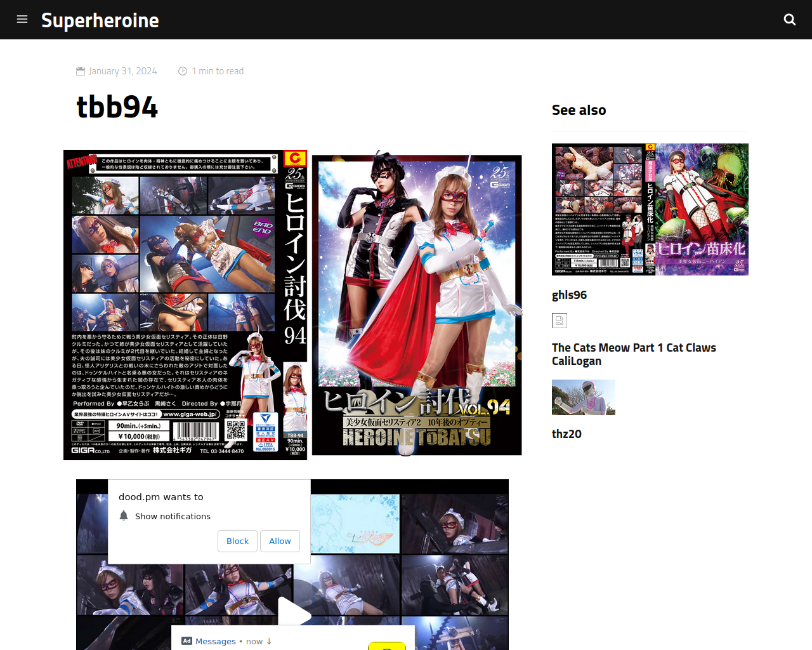Open the thz20 related post link

[x=566, y=434]
